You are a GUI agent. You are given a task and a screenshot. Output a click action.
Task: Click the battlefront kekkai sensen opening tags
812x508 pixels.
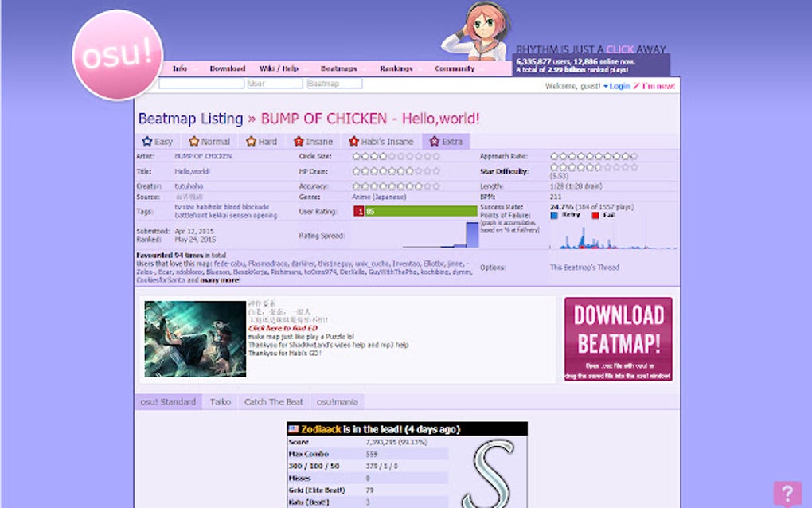tap(226, 216)
